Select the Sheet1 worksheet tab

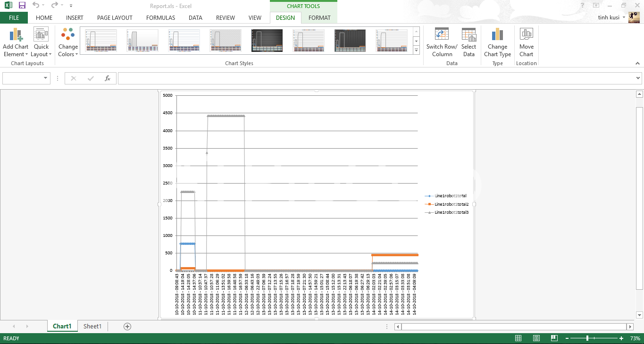[92, 326]
